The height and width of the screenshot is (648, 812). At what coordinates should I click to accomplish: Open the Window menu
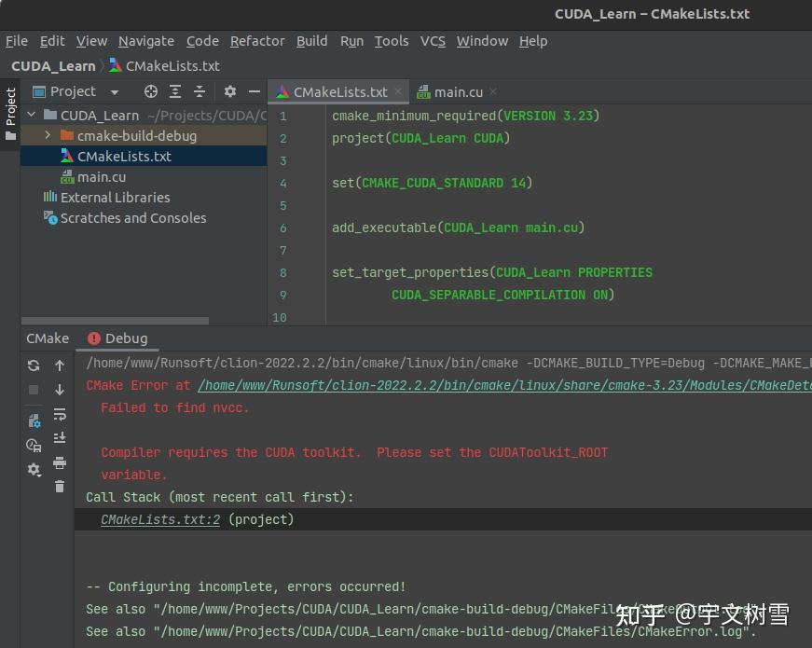[482, 41]
